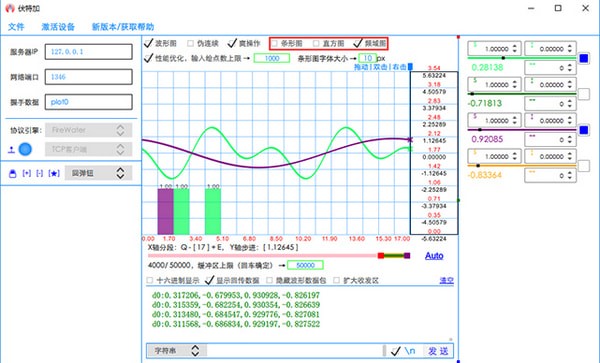Screen dimensions: 600x363
Task: Click the 清空 clear link
Action: tap(447, 280)
